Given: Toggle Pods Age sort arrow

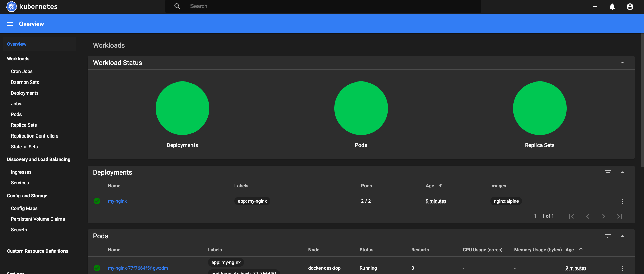Looking at the screenshot, I should [581, 250].
